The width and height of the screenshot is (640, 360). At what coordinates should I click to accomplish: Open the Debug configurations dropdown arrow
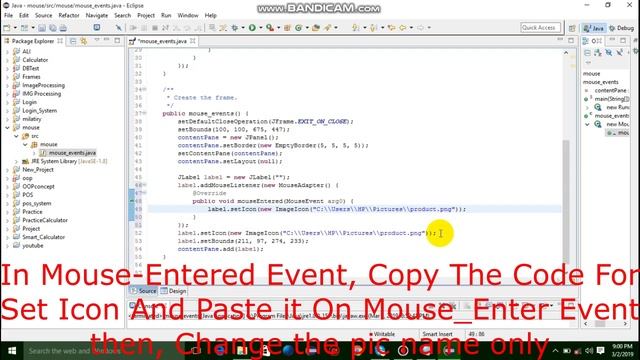243,28
